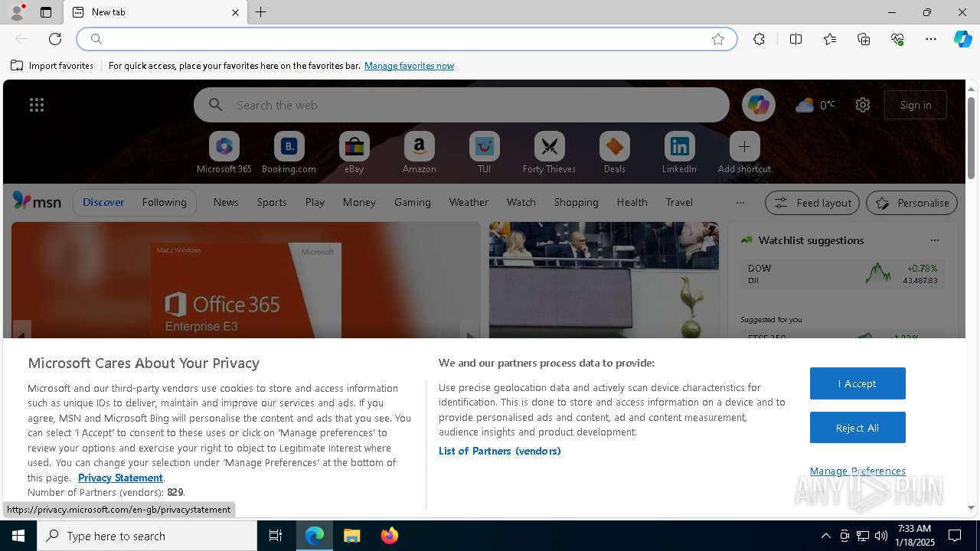Open the Gaming menu item
980x551 pixels.
(413, 202)
